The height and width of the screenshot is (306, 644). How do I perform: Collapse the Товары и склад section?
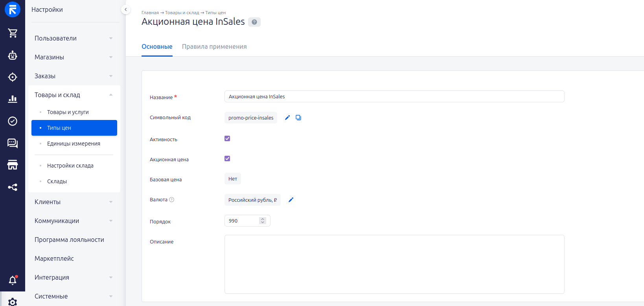[74, 95]
